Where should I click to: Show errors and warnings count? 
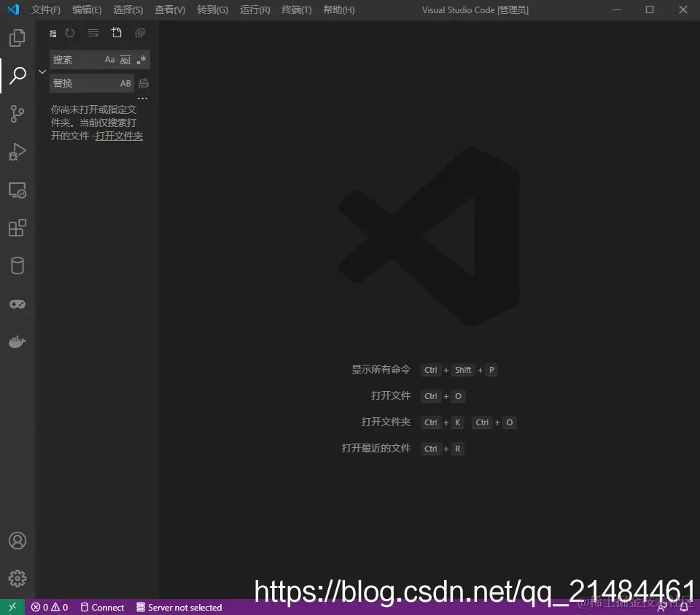click(x=49, y=608)
